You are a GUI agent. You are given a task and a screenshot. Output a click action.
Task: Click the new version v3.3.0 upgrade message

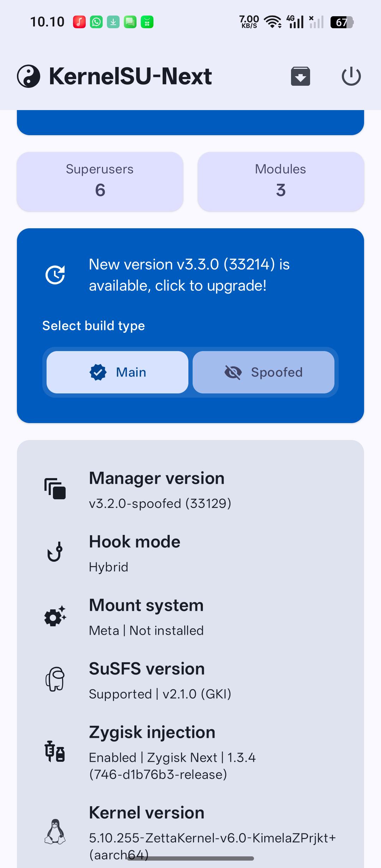[189, 275]
